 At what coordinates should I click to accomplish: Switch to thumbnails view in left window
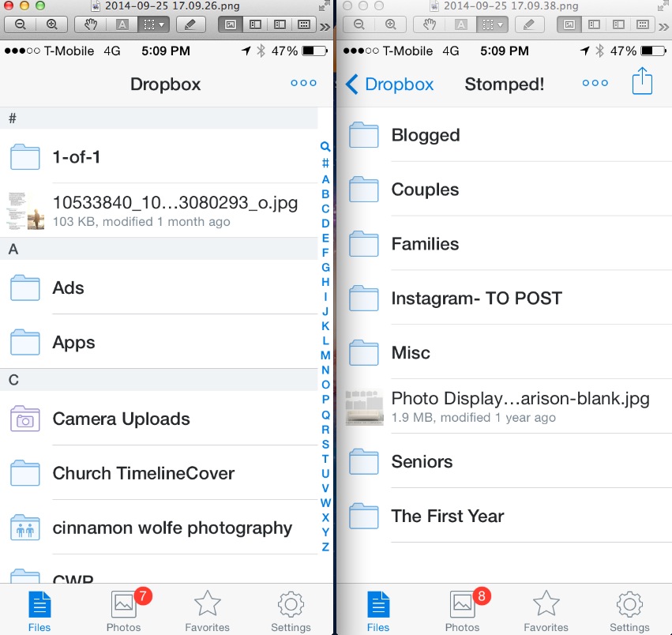click(255, 24)
